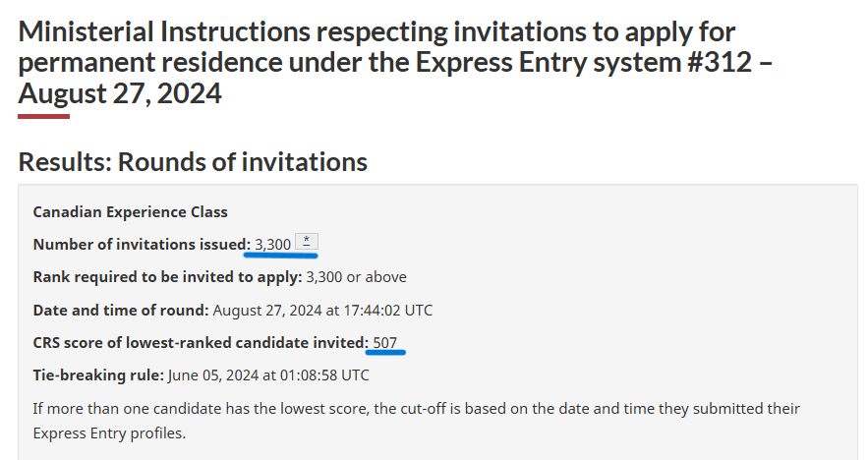Click the Ministerial Instructions page title
The width and height of the screenshot is (868, 460).
pyautogui.click(x=395, y=63)
